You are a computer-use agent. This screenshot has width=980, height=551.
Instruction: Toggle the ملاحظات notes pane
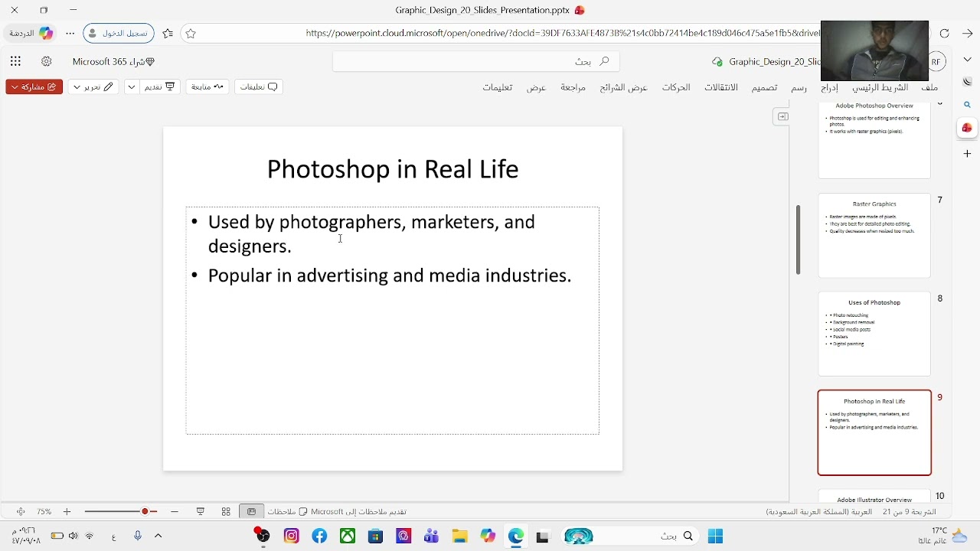(287, 511)
